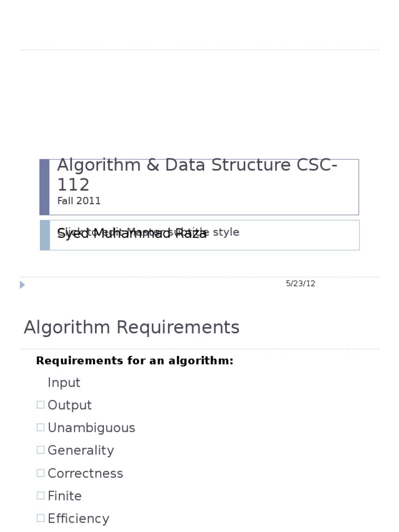
Task: Click the word Correctness
Action: pyautogui.click(x=86, y=473)
